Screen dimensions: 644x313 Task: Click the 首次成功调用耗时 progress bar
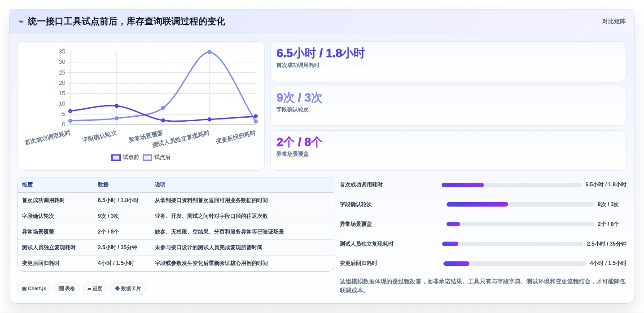pyautogui.click(x=512, y=185)
